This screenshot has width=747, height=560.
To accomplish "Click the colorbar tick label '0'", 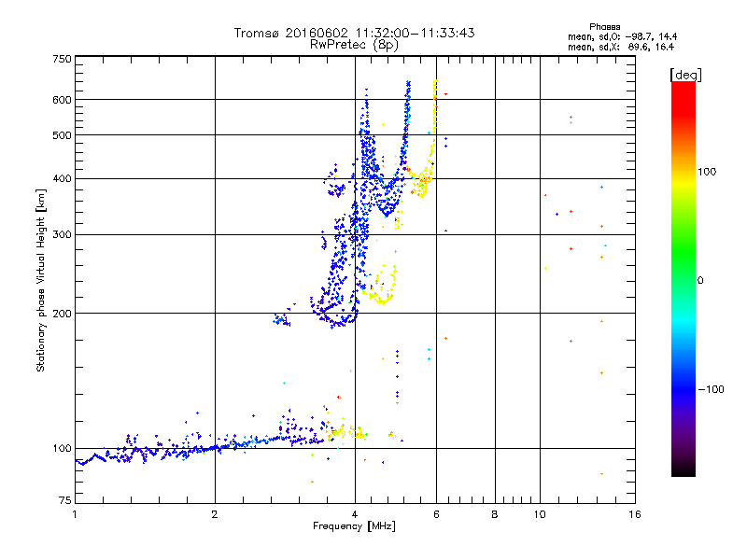I will [x=700, y=280].
